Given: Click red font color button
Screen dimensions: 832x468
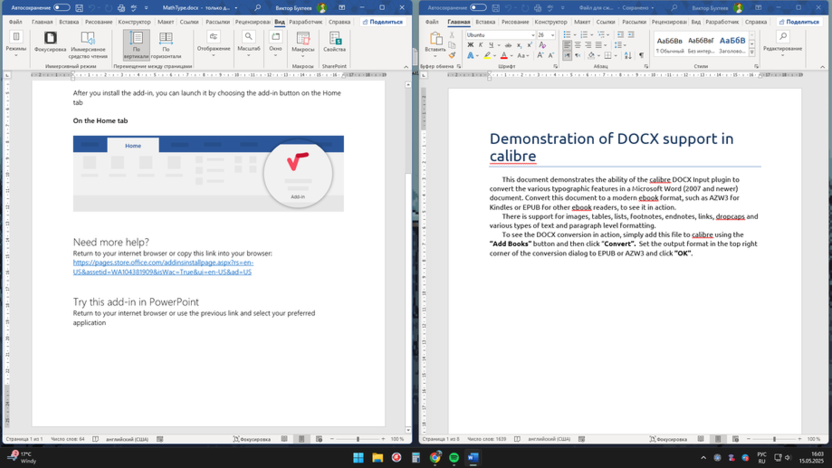Looking at the screenshot, I should 504,55.
